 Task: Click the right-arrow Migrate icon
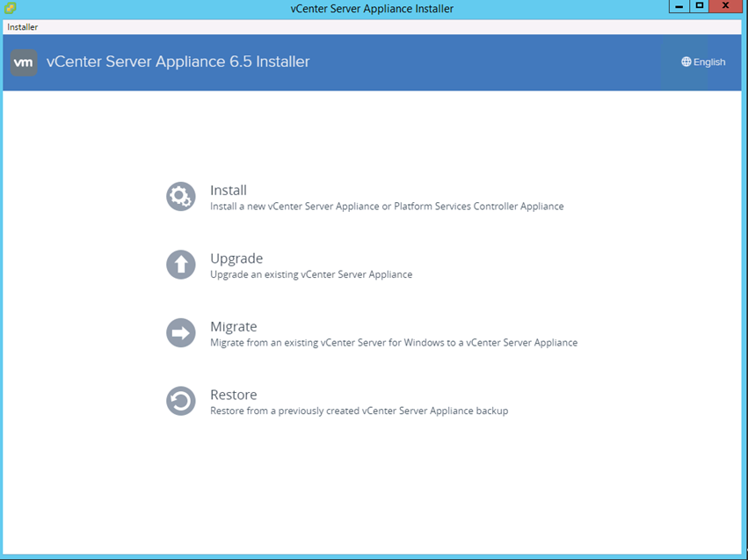(181, 333)
